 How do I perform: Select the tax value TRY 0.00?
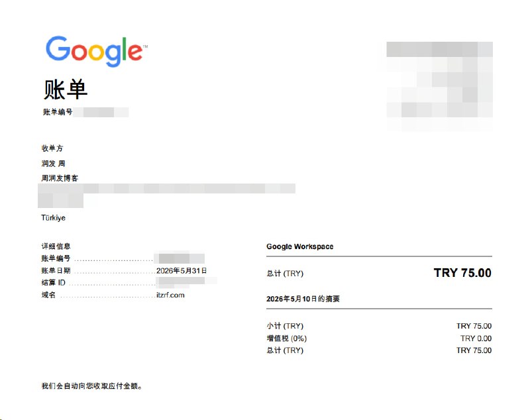476,339
